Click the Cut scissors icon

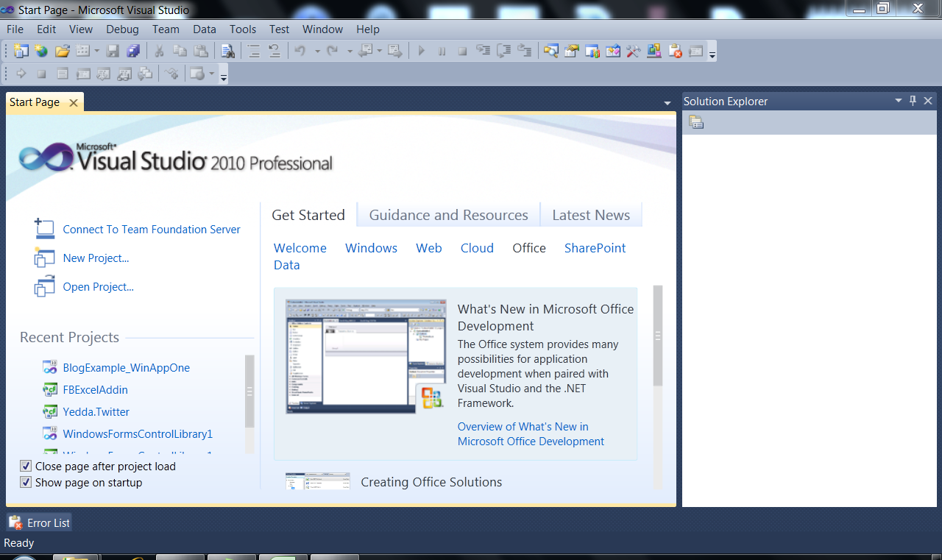158,51
